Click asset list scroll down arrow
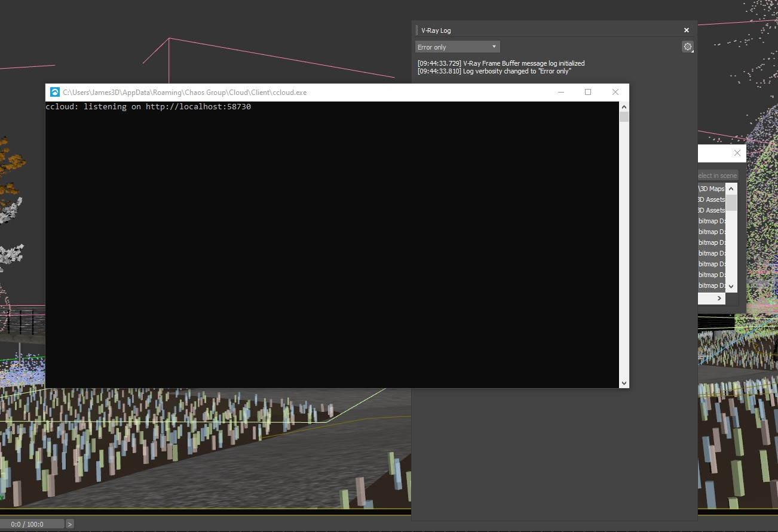The image size is (778, 532). pos(731,287)
